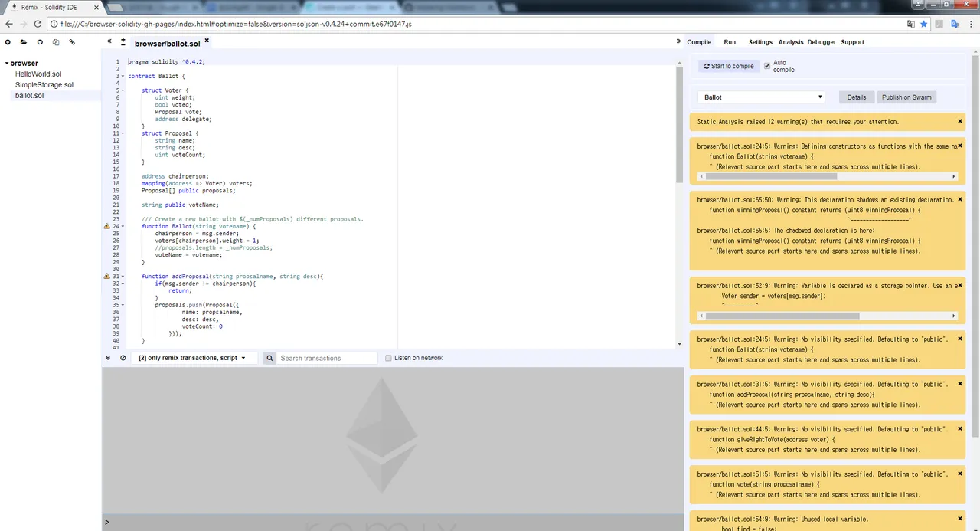
Task: Dismiss the Static Analysis warning box
Action: pos(960,121)
